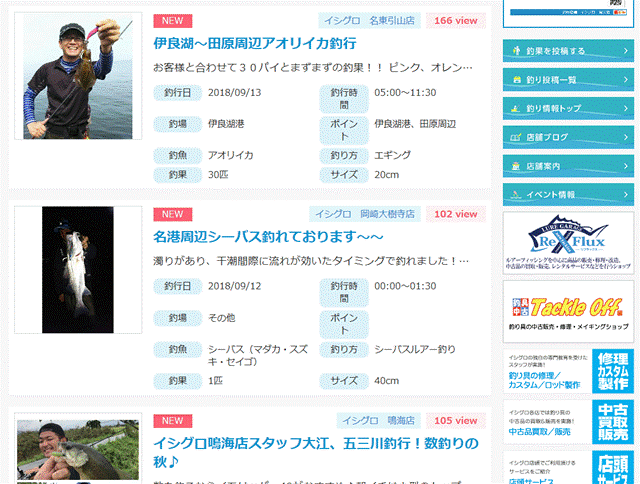640x484 pixels.
Task: Open the 店頭サービス banner
Action: pyautogui.click(x=568, y=468)
